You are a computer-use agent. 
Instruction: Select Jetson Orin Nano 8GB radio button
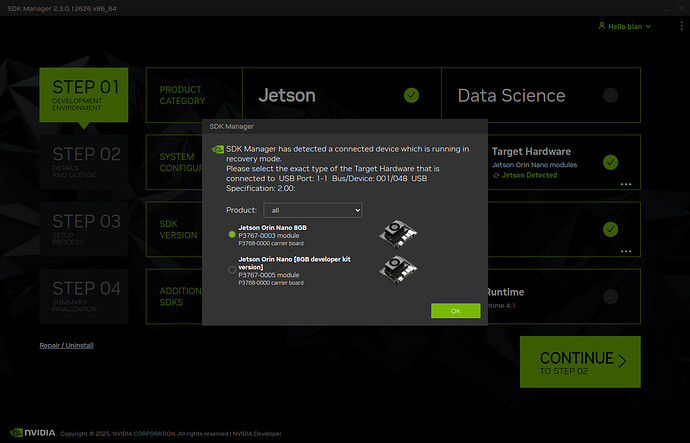tap(232, 234)
